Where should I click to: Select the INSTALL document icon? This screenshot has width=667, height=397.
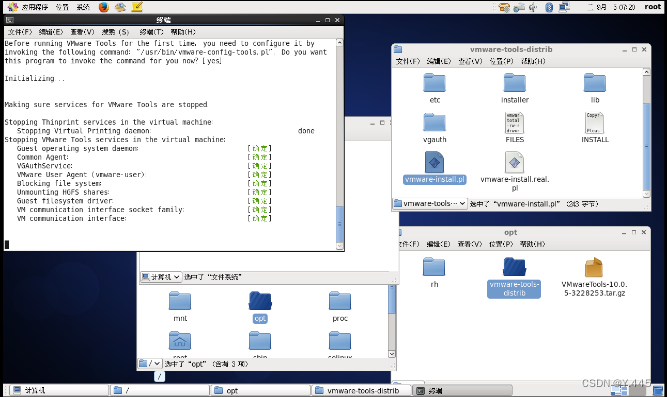pos(594,123)
